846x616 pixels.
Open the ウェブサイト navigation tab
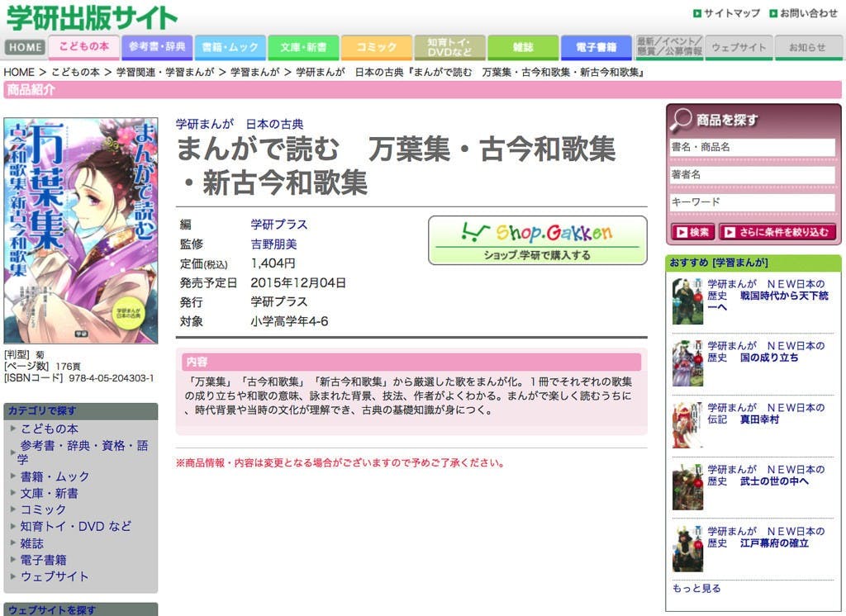(x=739, y=47)
